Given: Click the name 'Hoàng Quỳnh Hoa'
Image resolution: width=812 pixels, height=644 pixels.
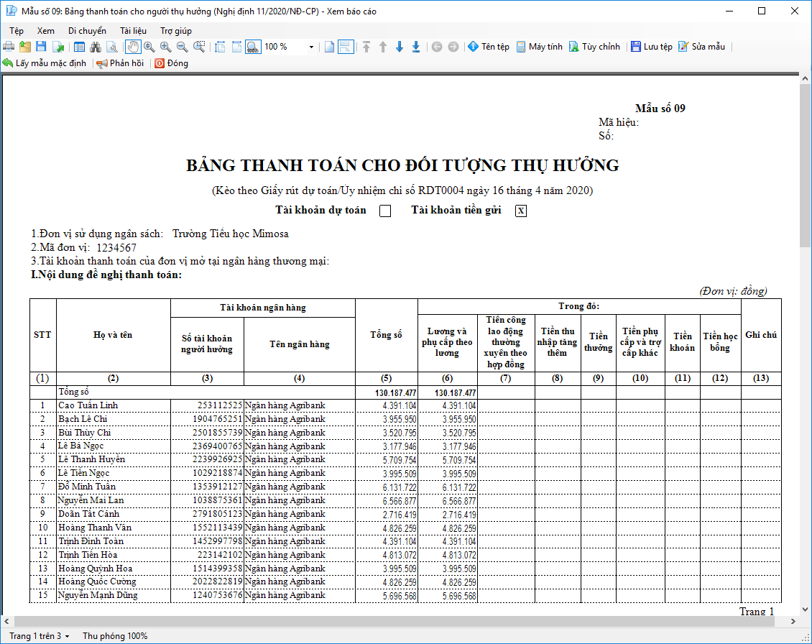Looking at the screenshot, I should pyautogui.click(x=96, y=569).
